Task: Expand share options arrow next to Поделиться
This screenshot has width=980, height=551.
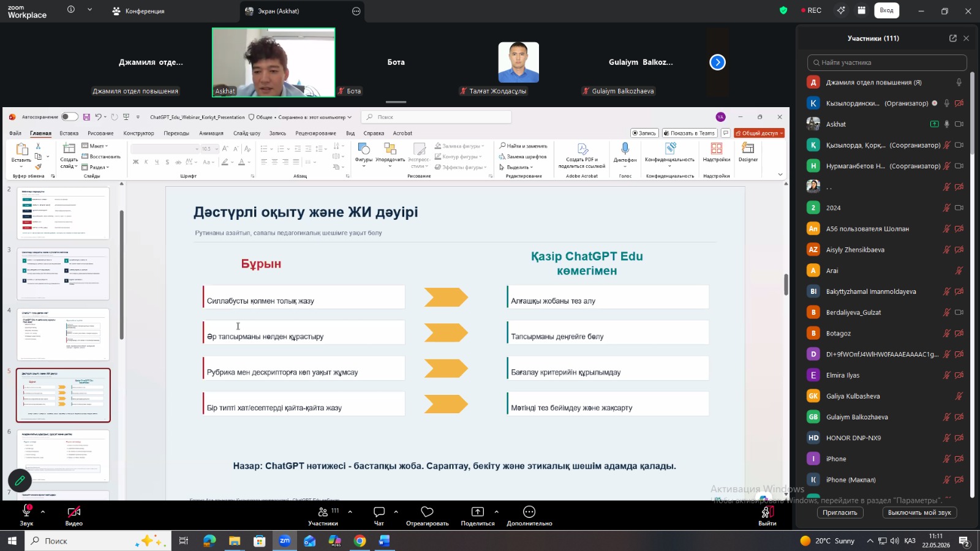Action: coord(496,511)
